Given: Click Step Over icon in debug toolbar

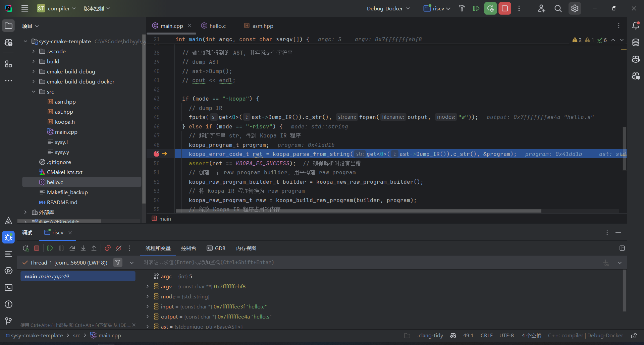Looking at the screenshot, I should 72,248.
